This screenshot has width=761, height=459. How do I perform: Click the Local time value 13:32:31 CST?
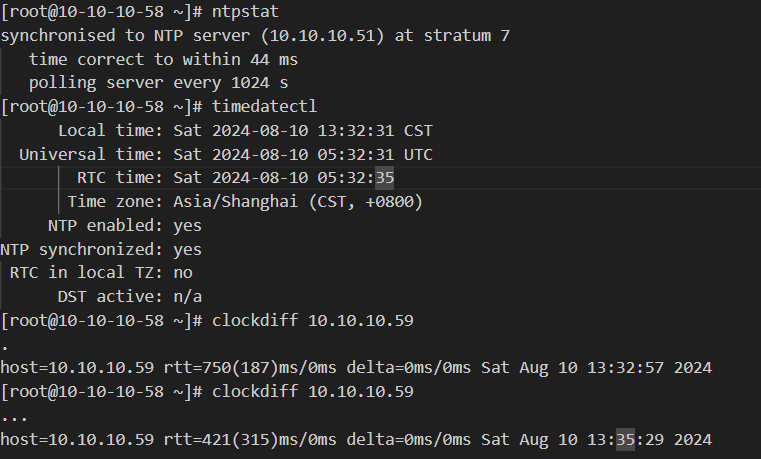[x=375, y=131]
